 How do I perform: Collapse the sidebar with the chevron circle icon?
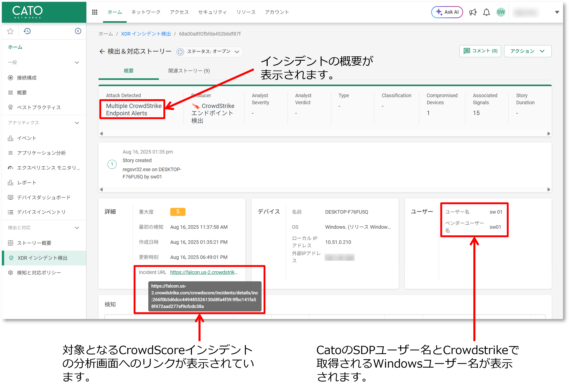[78, 31]
